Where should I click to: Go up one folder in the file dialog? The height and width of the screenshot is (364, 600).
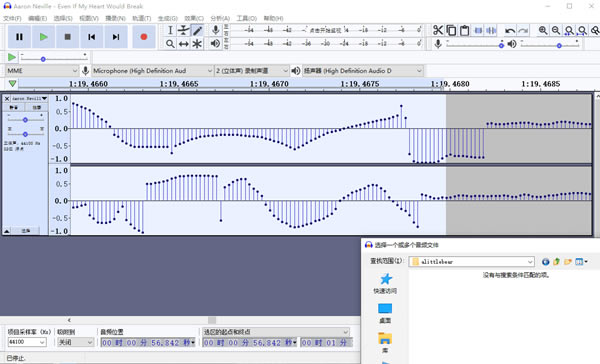point(557,262)
